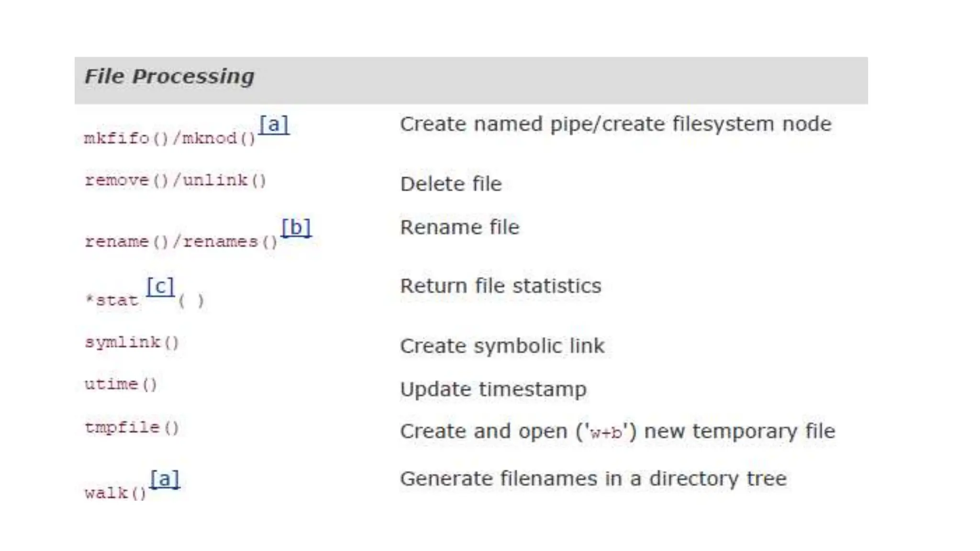Click the [c] footnote link next to *stat
The image size is (980, 551).
pos(160,287)
